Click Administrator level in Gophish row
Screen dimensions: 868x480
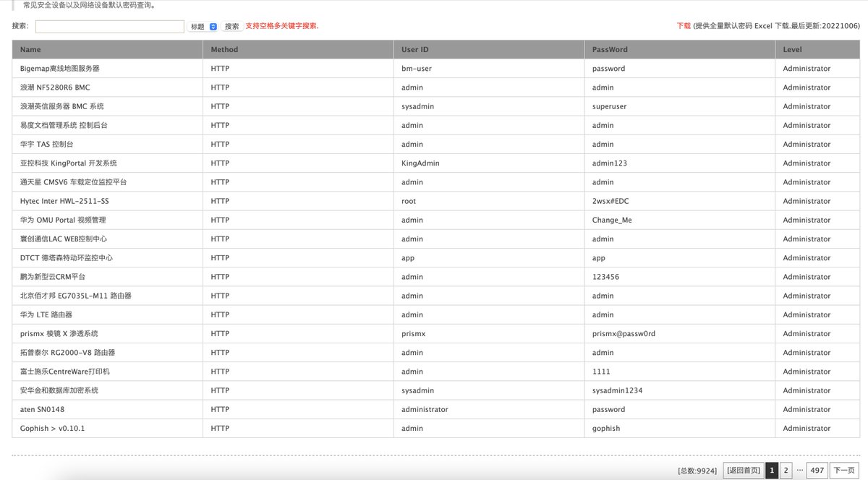[x=807, y=428]
